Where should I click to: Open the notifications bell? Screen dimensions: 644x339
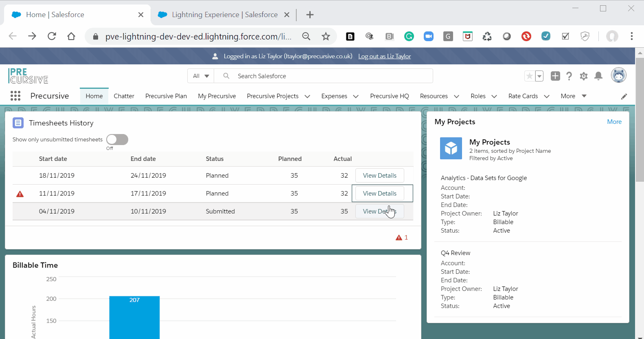[598, 76]
